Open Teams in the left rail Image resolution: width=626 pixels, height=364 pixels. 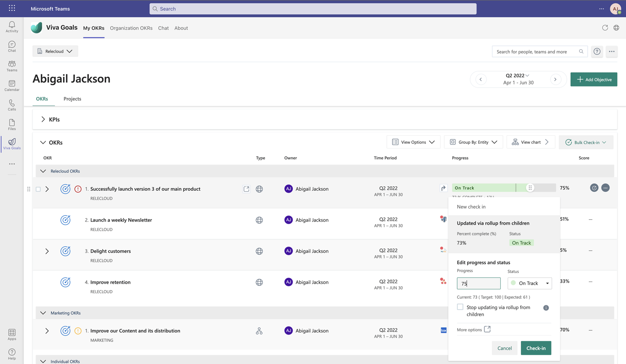point(12,66)
